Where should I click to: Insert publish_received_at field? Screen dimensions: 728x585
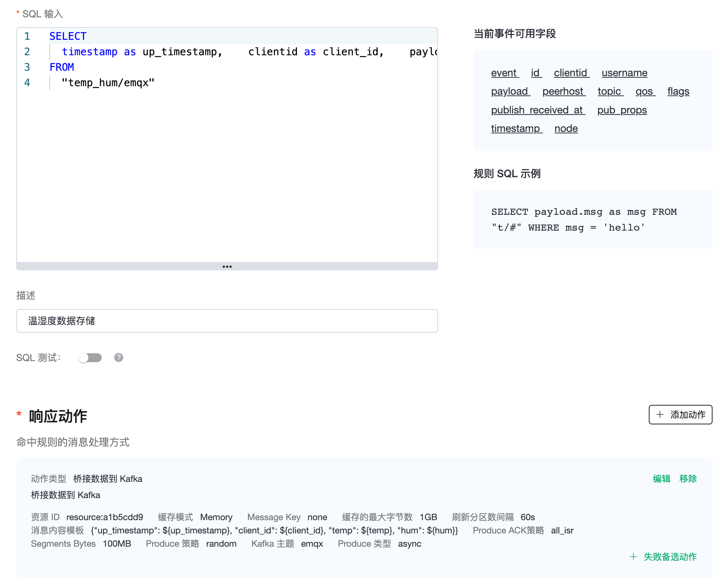point(538,110)
